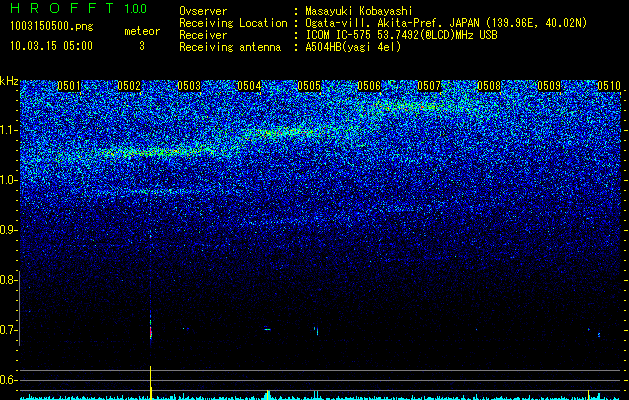Select the filename 1003150500.png
The width and height of the screenshot is (629, 400).
pyautogui.click(x=52, y=26)
